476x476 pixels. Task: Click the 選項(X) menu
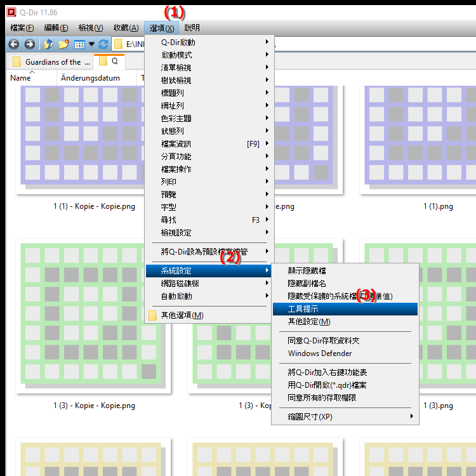coord(161,28)
